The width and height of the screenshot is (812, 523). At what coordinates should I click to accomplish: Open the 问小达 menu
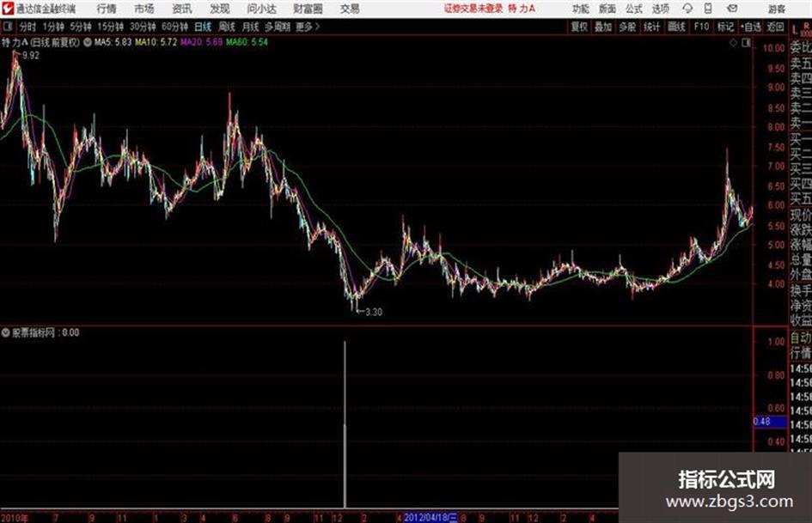pyautogui.click(x=261, y=9)
